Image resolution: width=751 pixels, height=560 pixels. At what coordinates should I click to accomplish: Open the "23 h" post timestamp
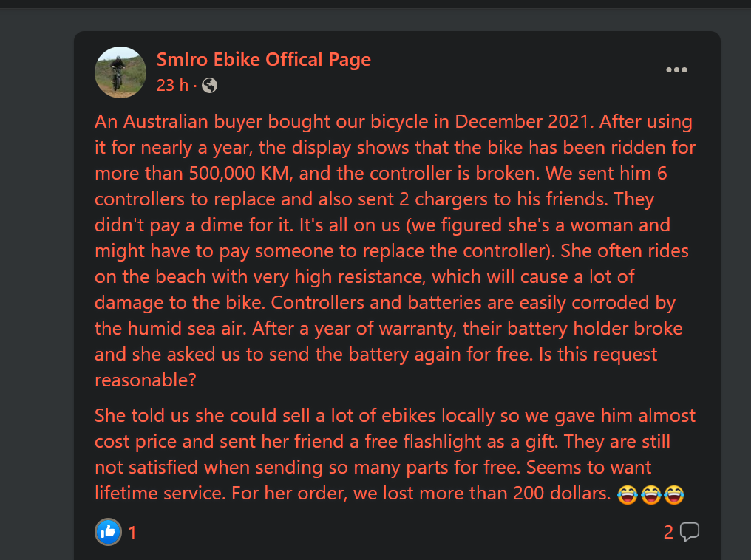[x=172, y=86]
